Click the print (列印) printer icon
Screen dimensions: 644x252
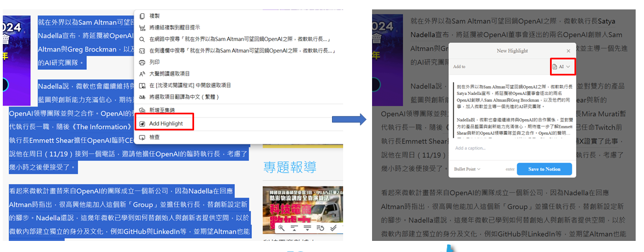(x=142, y=62)
